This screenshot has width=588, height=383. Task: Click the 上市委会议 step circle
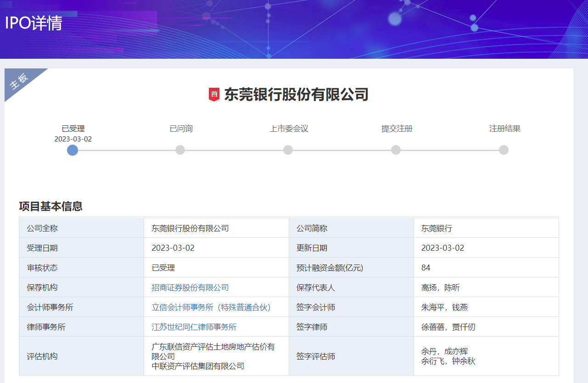click(x=288, y=150)
